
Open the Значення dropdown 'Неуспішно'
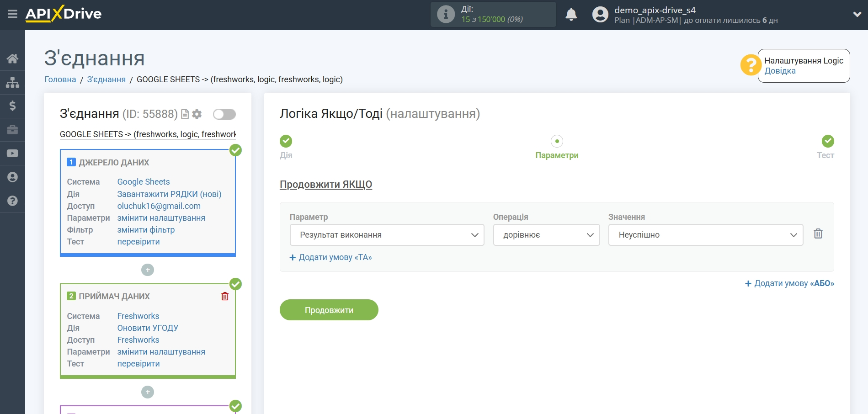(705, 235)
